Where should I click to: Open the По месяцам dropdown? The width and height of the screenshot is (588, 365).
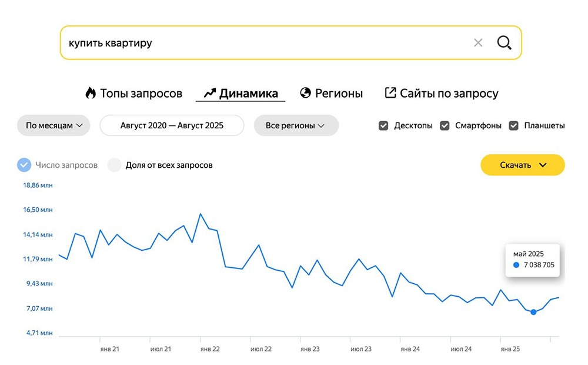pos(54,125)
